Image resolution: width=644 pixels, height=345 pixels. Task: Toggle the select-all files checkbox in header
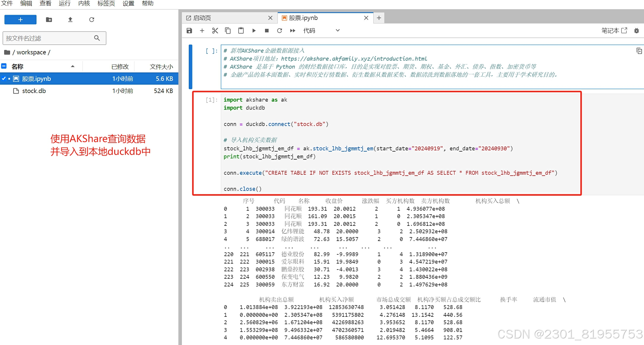point(4,66)
